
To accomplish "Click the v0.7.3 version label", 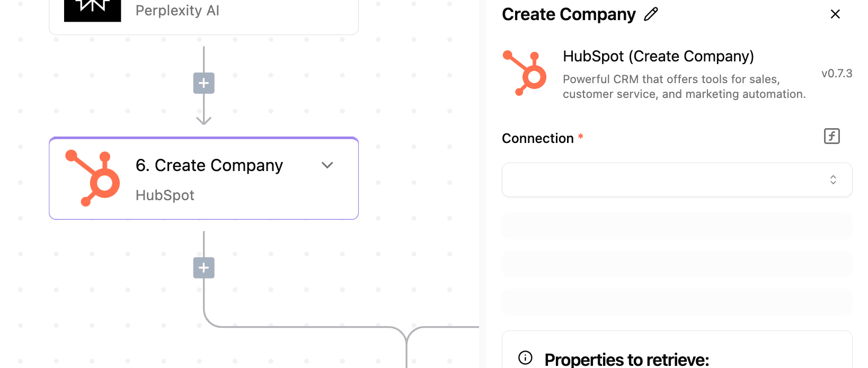I will coord(837,74).
